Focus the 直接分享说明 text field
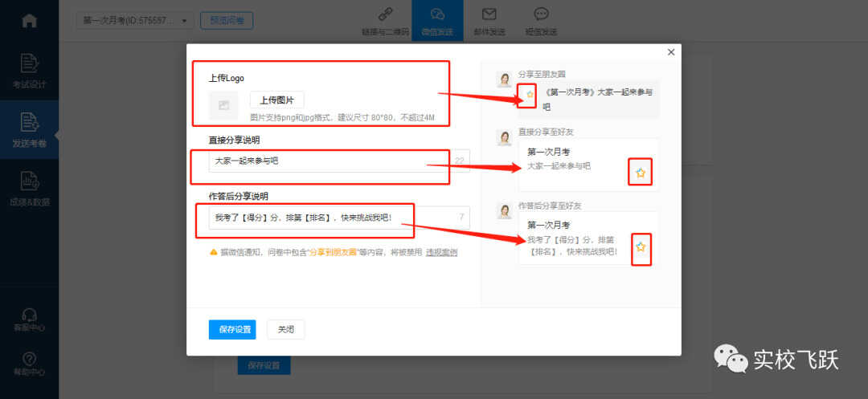The height and width of the screenshot is (399, 868). click(x=339, y=161)
